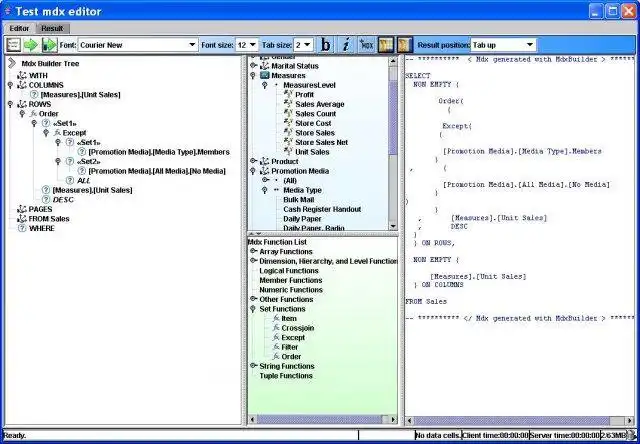Screen dimensions: 640x444
Task: Click the first toolbar icon before the green arrows
Action: [13, 45]
